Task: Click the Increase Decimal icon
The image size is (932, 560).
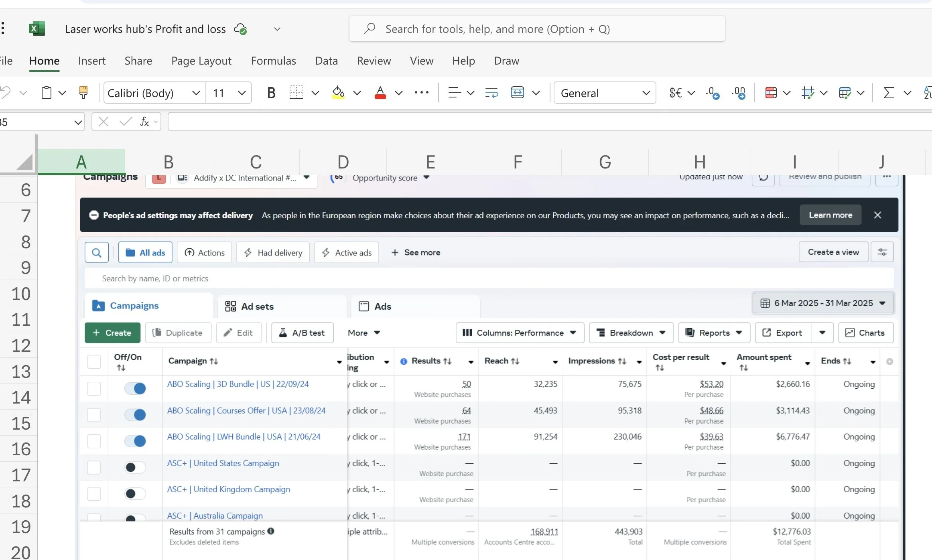Action: 713,93
